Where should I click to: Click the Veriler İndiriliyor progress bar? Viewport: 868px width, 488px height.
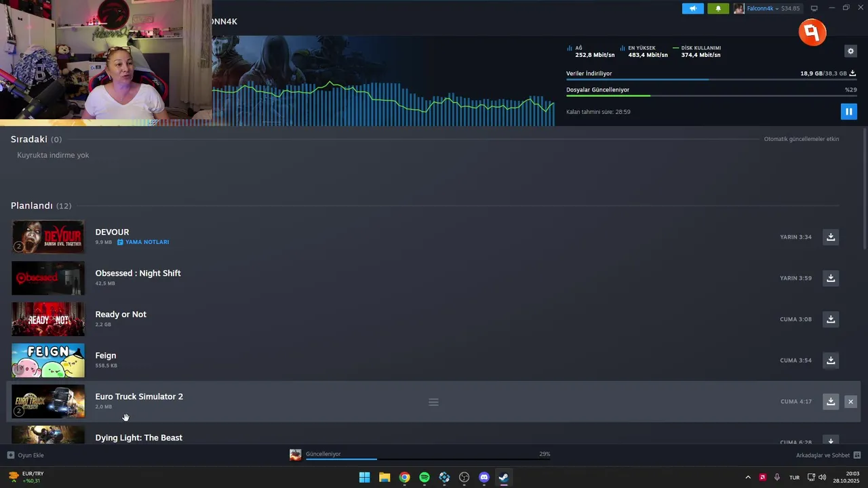pyautogui.click(x=711, y=79)
